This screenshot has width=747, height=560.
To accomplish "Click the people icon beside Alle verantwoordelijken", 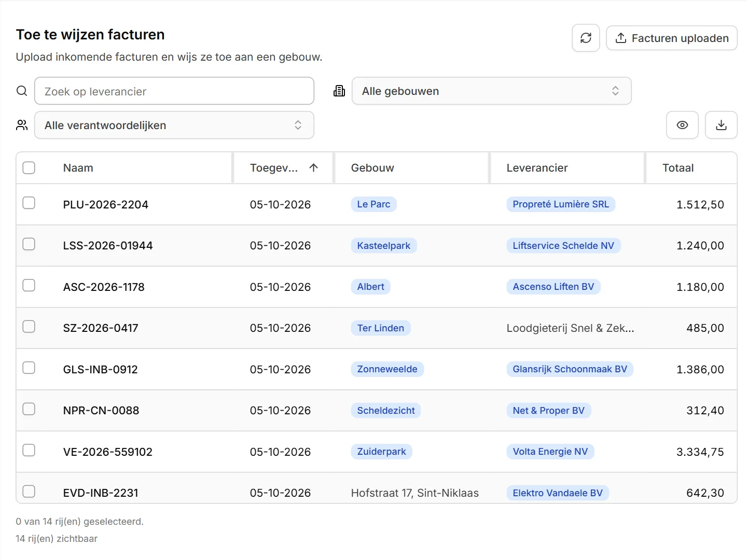I will (22, 125).
